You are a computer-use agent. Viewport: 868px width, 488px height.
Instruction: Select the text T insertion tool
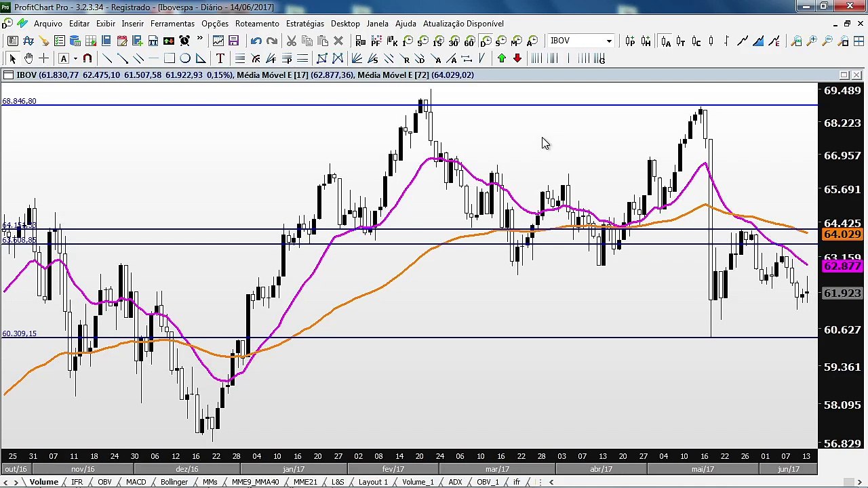click(x=220, y=58)
